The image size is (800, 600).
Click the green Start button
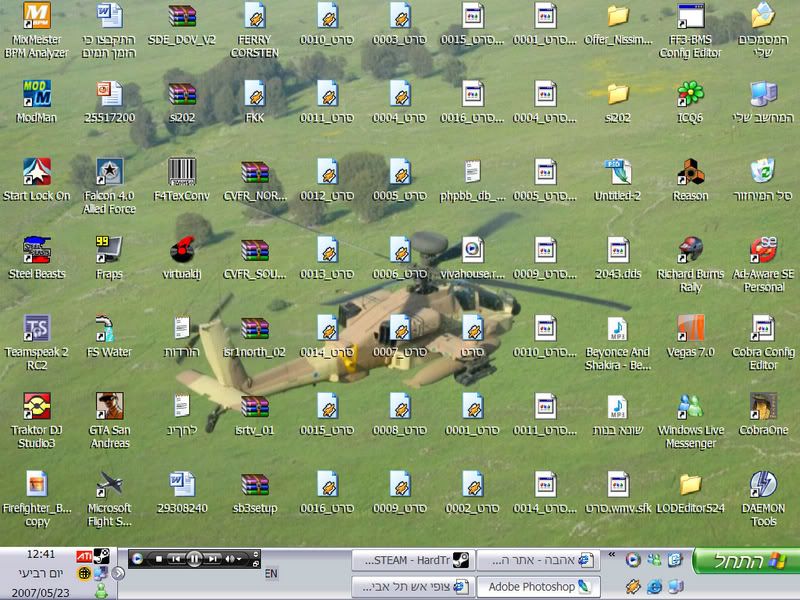click(x=745, y=560)
